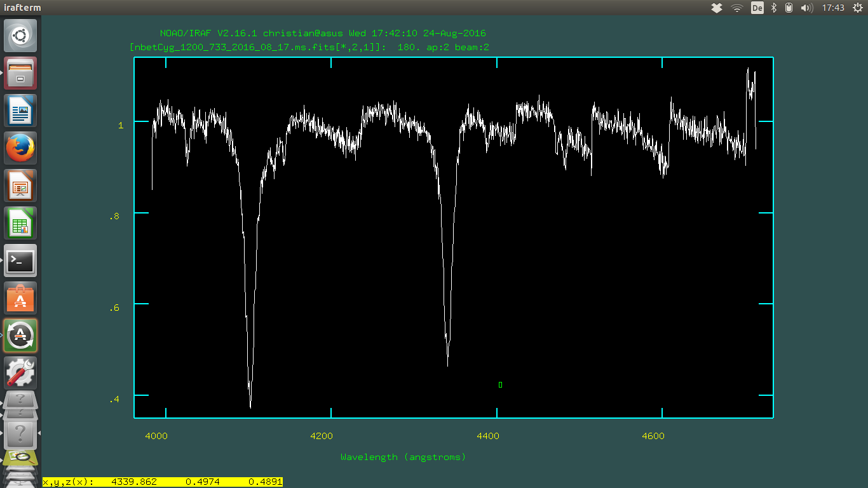The height and width of the screenshot is (488, 868).
Task: Open the Bluetooth indicator menu
Action: [774, 8]
